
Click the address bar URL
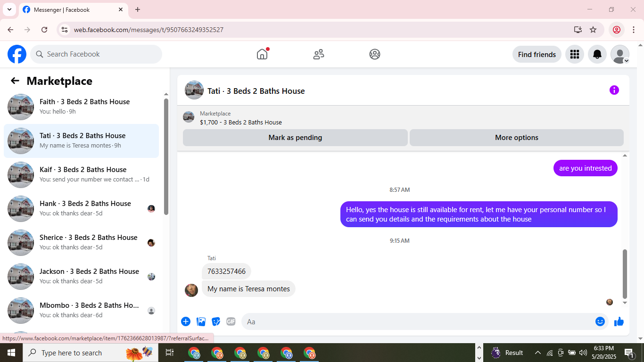point(149,30)
